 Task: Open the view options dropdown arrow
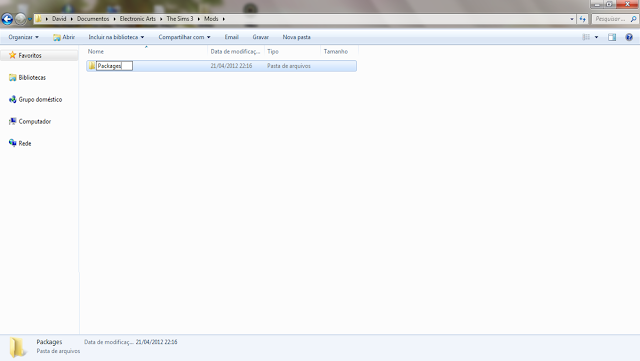pos(596,37)
